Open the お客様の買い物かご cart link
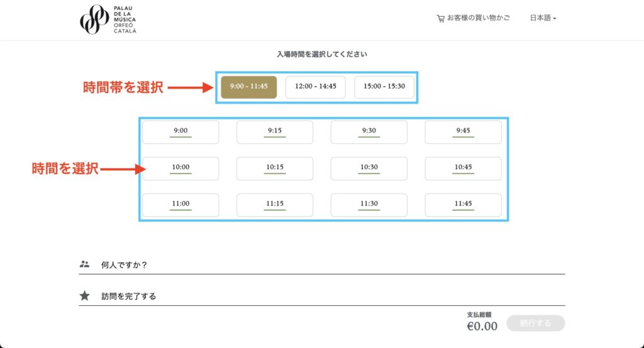 (x=476, y=19)
